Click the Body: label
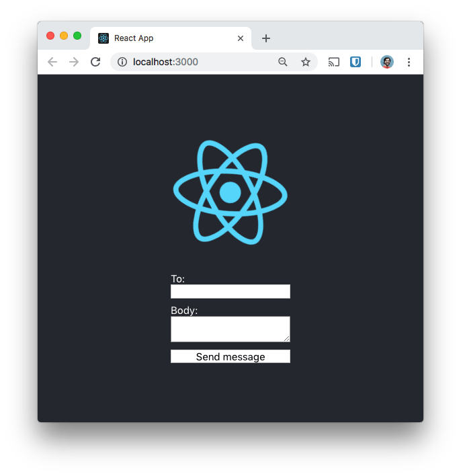Image resolution: width=461 pixels, height=476 pixels. point(184,310)
